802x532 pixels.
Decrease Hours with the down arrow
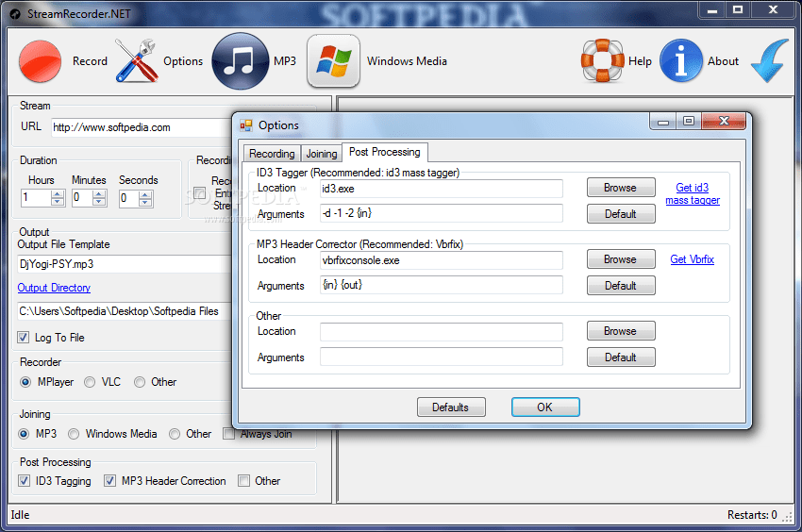tap(58, 202)
